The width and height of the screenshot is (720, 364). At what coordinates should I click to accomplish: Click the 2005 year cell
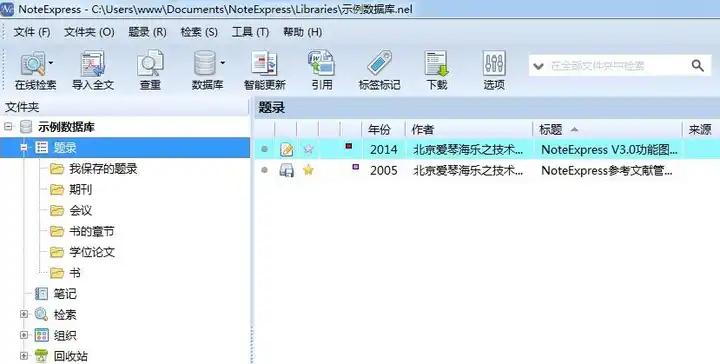coord(384,171)
